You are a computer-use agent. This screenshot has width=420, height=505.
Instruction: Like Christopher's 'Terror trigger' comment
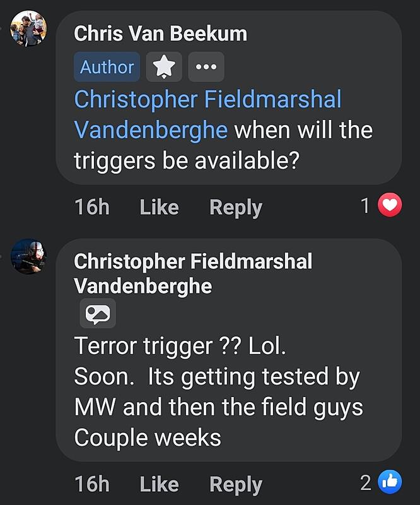pos(159,484)
